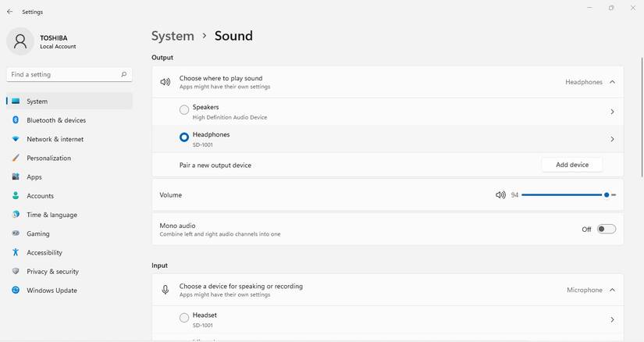Screen dimensions: 644x342
Task: Open Network & internet settings
Action: (x=55, y=139)
